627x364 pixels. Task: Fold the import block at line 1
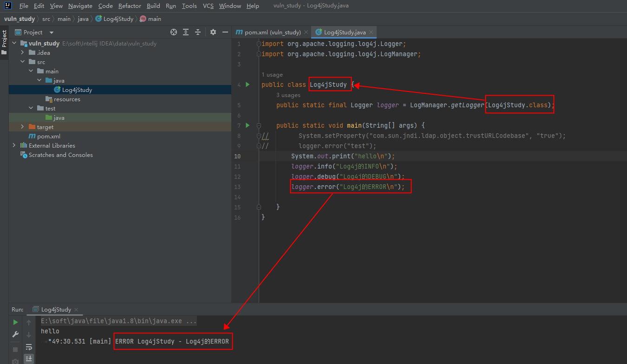[x=259, y=44]
